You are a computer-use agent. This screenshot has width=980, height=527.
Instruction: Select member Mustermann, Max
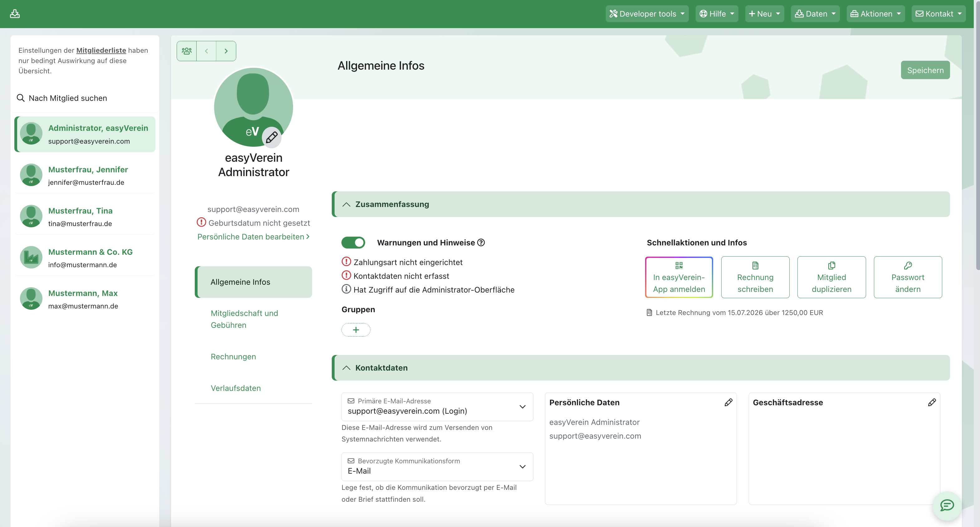coord(85,299)
